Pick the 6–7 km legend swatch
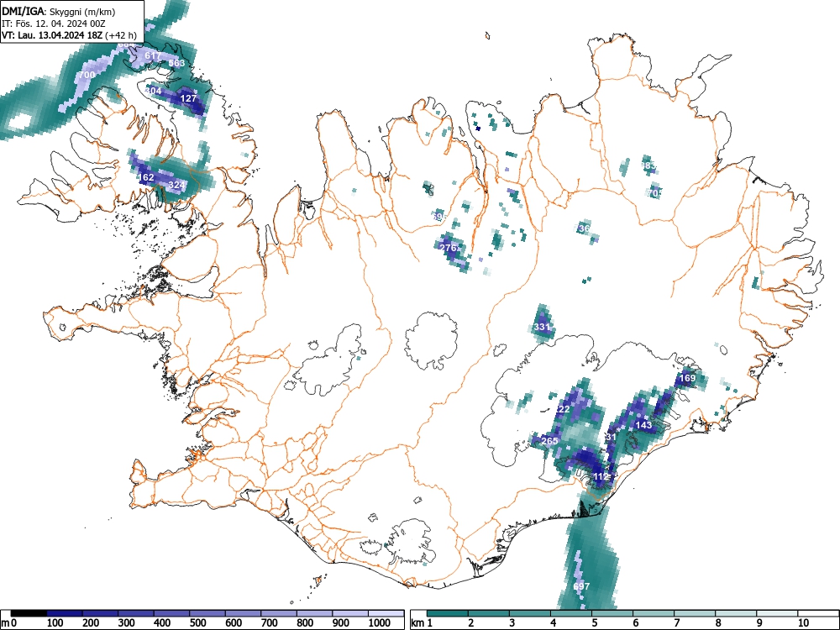Viewport: 840px width, 630px height. (x=654, y=613)
